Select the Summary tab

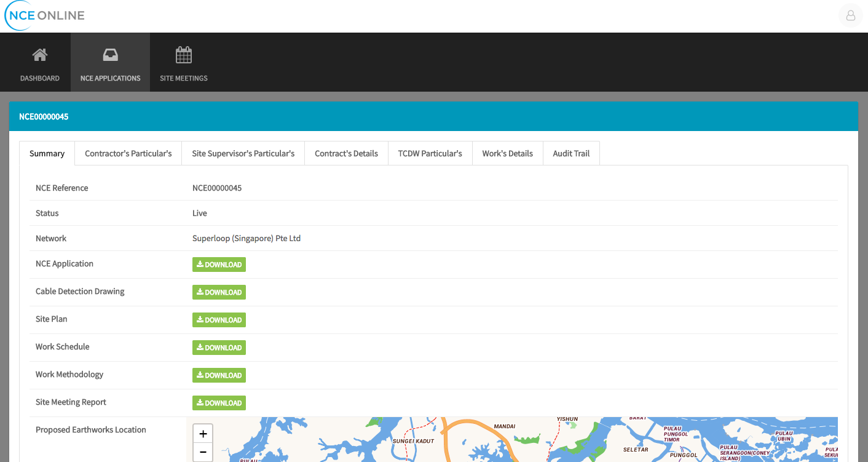point(47,153)
